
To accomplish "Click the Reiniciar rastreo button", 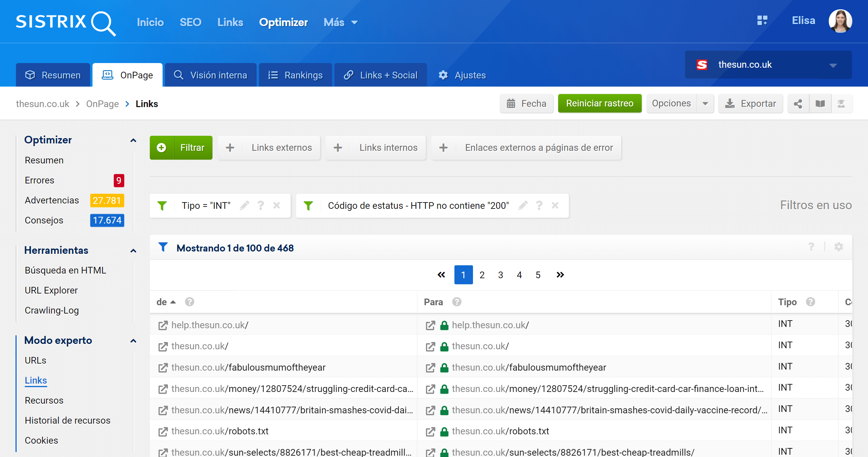I will pos(600,103).
